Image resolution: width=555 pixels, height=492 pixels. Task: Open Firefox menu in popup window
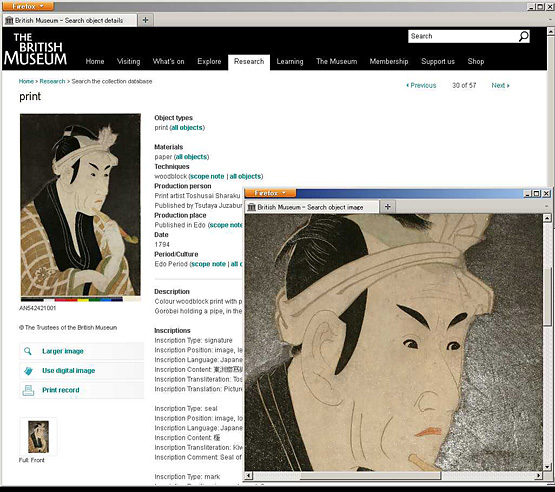[x=270, y=193]
